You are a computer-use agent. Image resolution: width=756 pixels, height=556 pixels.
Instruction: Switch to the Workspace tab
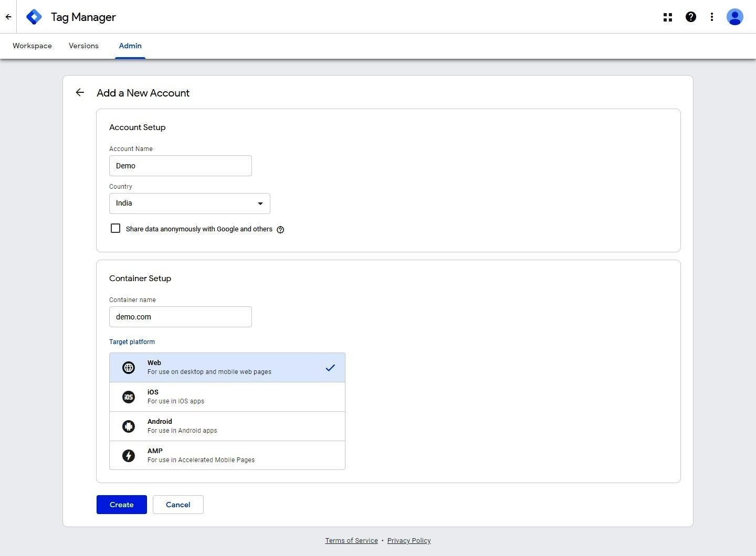pos(32,46)
